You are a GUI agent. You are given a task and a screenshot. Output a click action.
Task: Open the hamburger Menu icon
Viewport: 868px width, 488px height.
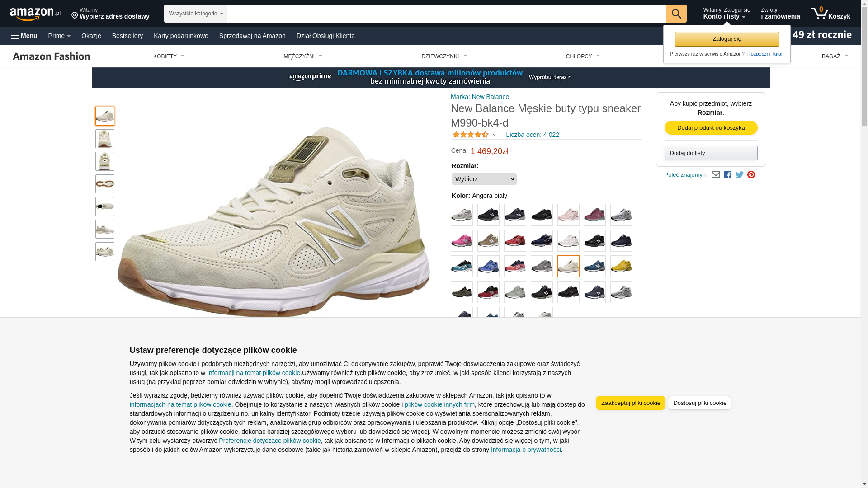[x=24, y=36]
